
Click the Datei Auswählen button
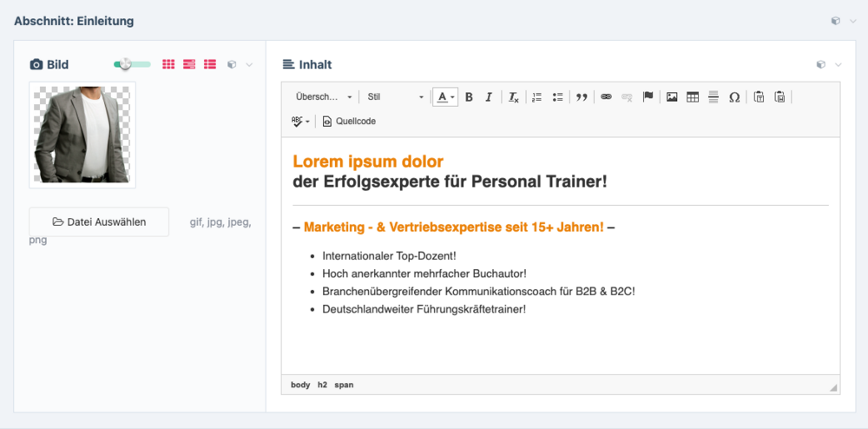tap(99, 221)
